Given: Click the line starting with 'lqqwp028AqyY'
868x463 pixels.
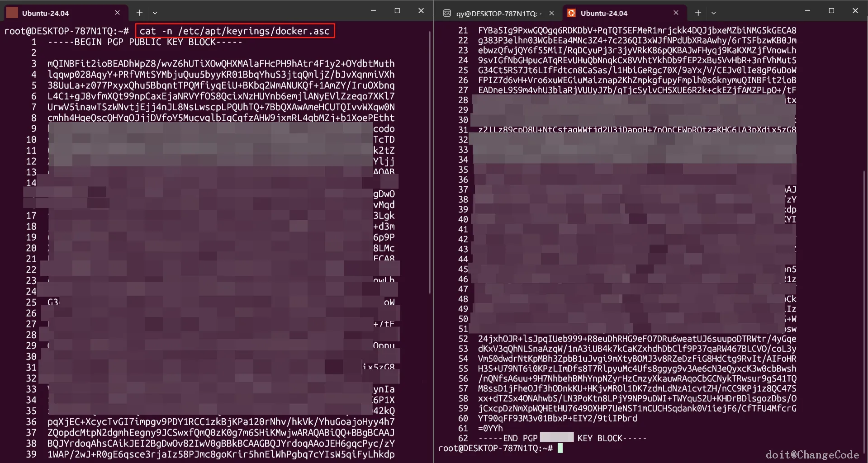Looking at the screenshot, I should click(221, 75).
